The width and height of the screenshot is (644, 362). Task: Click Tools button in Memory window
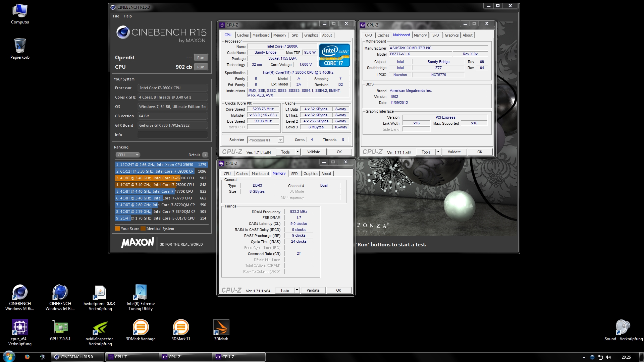point(285,290)
